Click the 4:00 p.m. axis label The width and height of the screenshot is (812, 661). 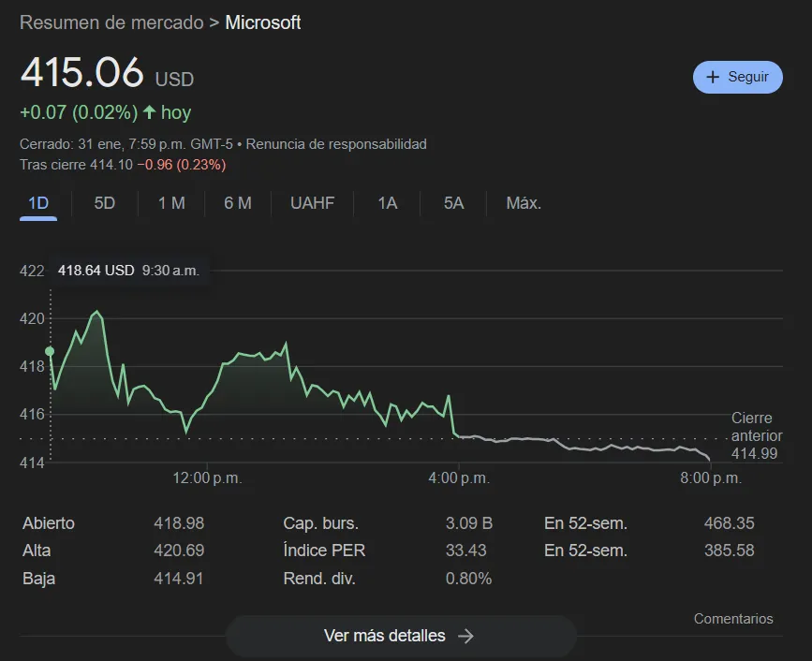tap(459, 477)
